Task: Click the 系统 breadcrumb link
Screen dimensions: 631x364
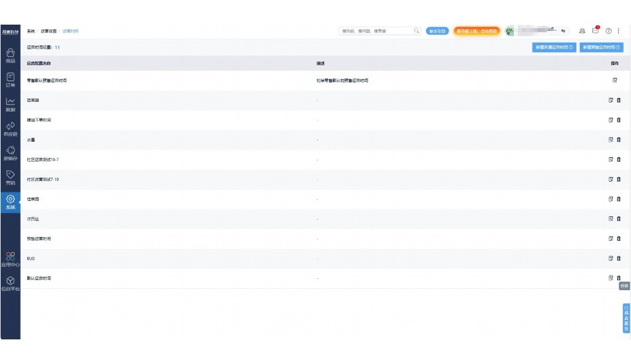Action: pyautogui.click(x=31, y=31)
